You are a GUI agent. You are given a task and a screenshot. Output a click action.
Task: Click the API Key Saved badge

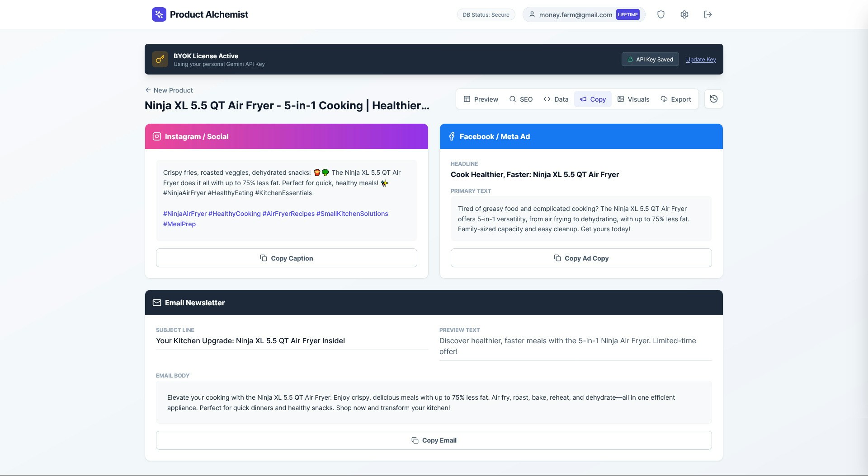click(x=650, y=59)
